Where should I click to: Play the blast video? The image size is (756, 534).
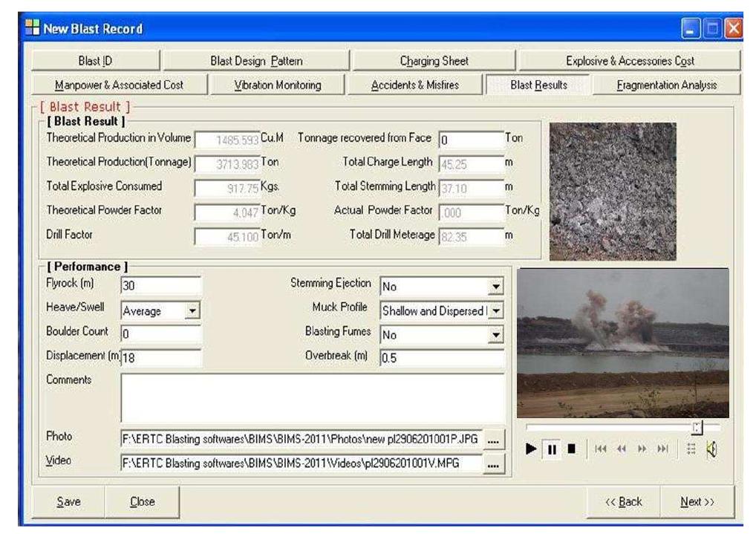(x=530, y=449)
